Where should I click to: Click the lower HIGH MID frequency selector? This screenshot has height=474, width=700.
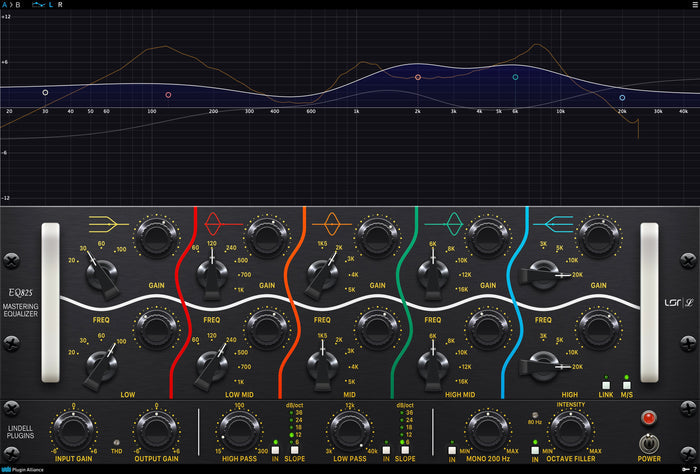433,367
